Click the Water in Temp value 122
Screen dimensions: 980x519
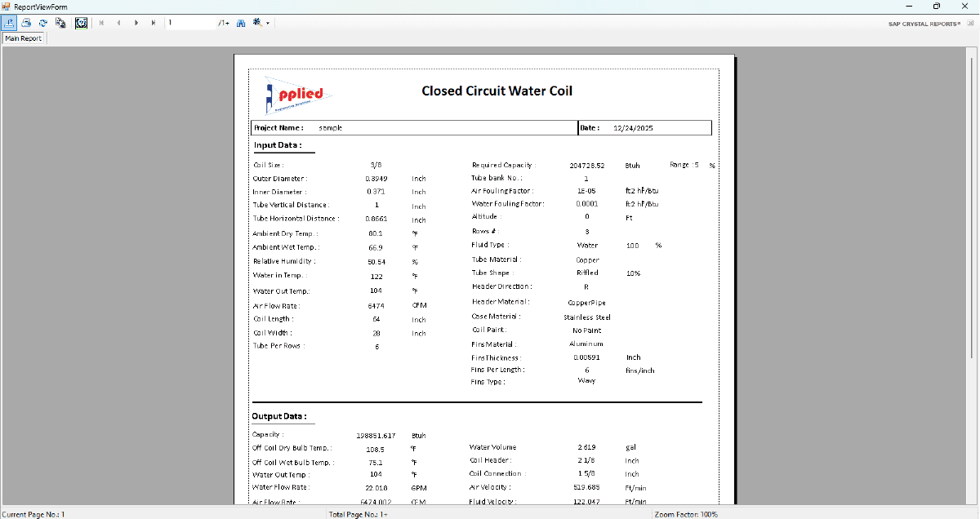[376, 276]
